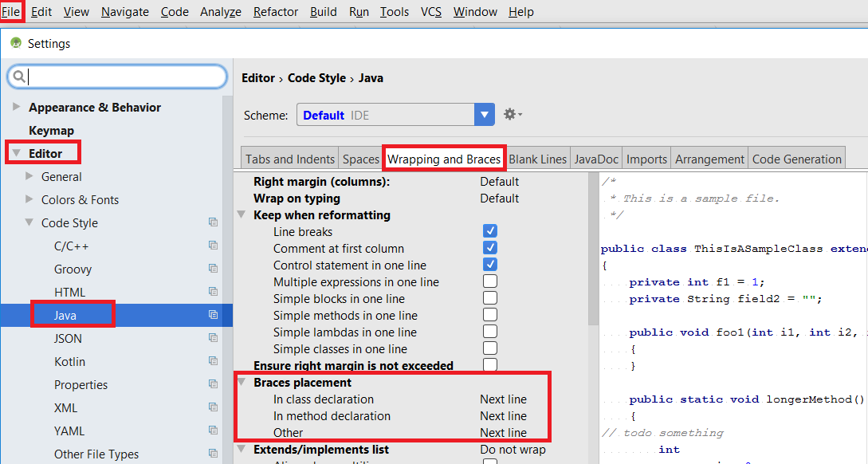Viewport: 868px width, 464px height.
Task: Switch to the JavaDoc tab
Action: (596, 159)
